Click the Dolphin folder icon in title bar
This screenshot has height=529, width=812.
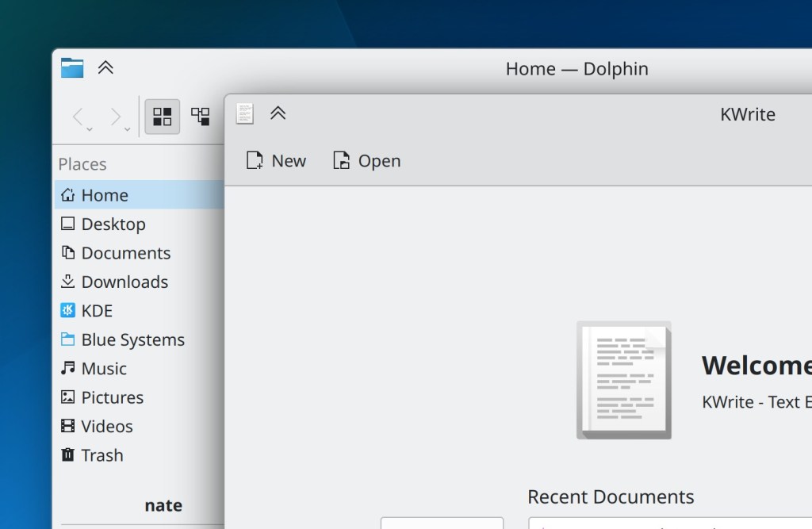(x=72, y=68)
